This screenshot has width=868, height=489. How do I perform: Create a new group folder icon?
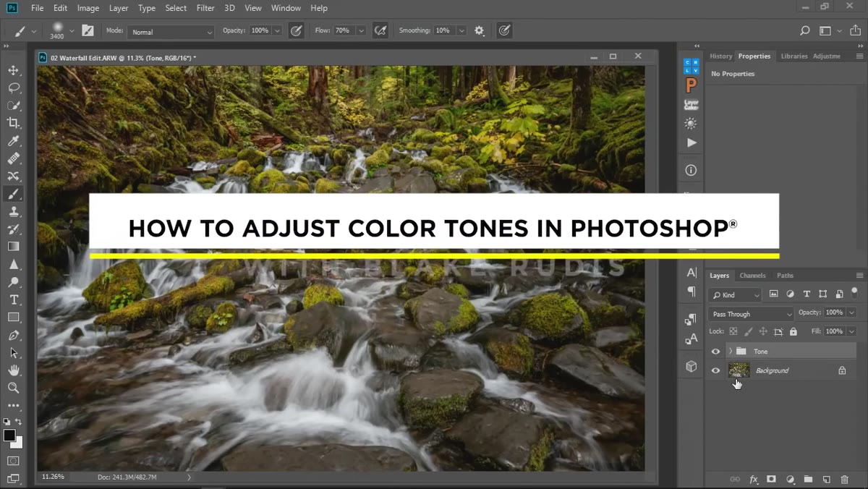click(x=808, y=479)
